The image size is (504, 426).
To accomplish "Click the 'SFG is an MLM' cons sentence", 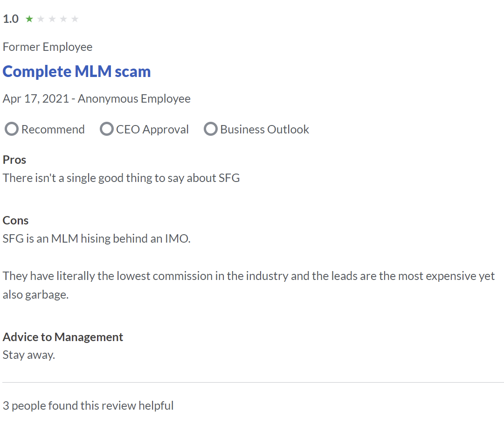I will point(97,238).
